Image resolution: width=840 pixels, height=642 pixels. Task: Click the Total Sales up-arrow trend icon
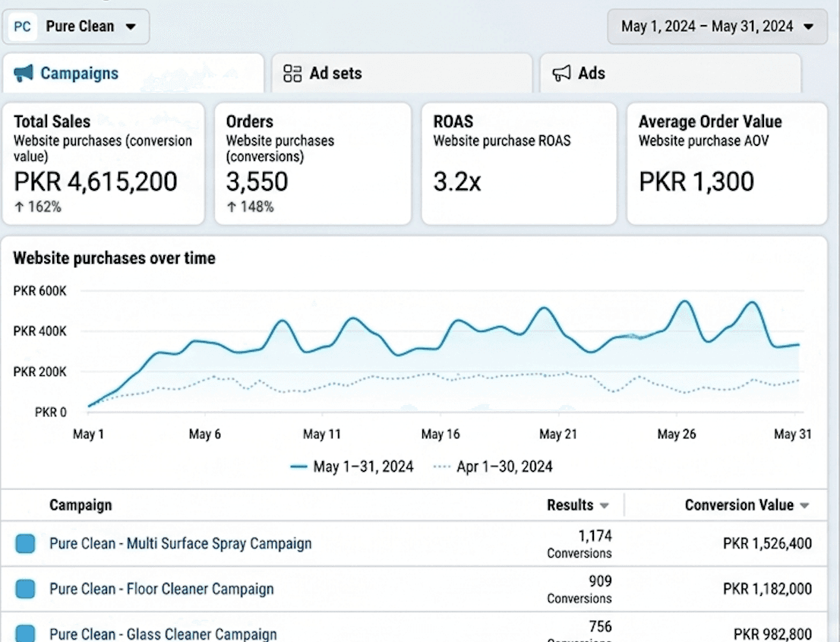19,207
